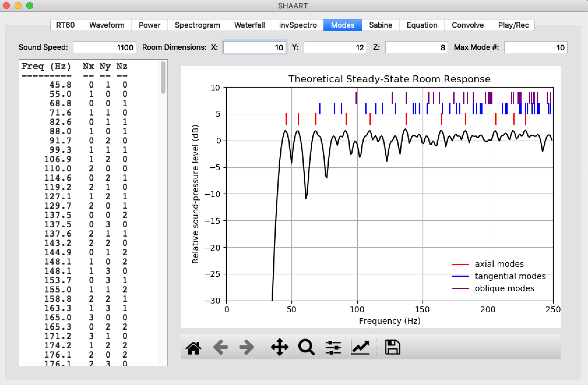Go to the Sabine tab
Image resolution: width=588 pixels, height=385 pixels.
[x=381, y=25]
